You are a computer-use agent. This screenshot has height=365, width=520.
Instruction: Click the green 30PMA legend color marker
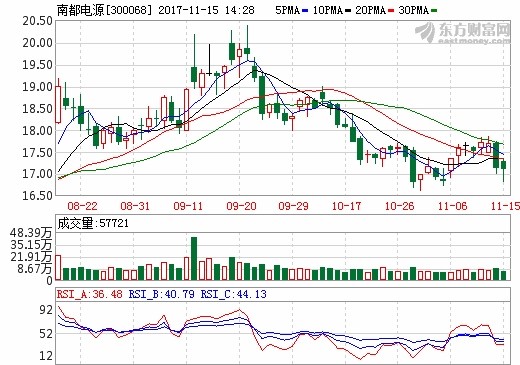[434, 11]
